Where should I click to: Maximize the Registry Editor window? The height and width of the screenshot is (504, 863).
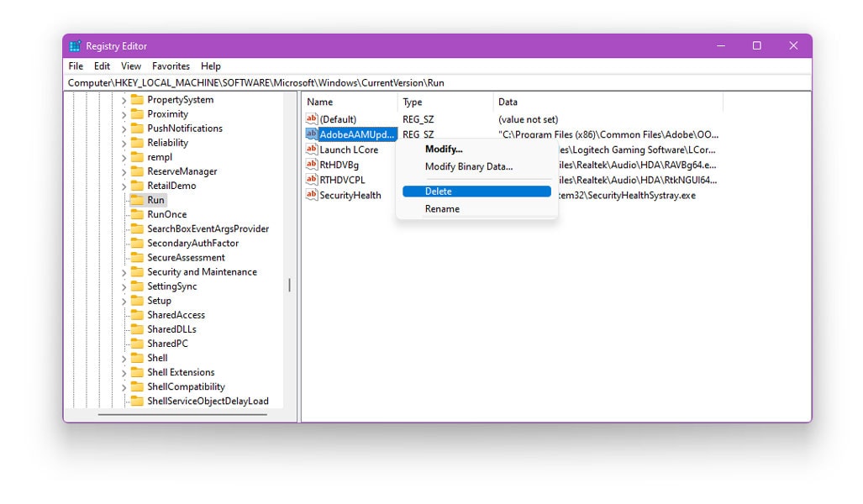point(757,45)
